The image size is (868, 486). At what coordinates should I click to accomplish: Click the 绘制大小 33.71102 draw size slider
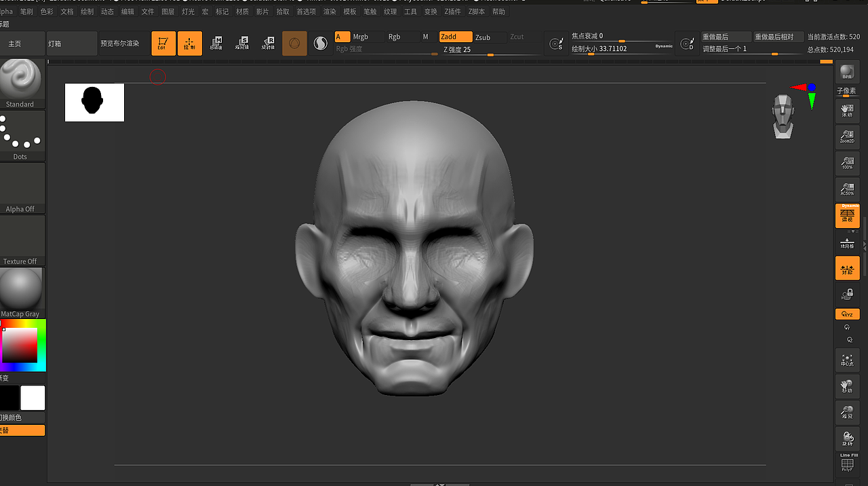622,49
